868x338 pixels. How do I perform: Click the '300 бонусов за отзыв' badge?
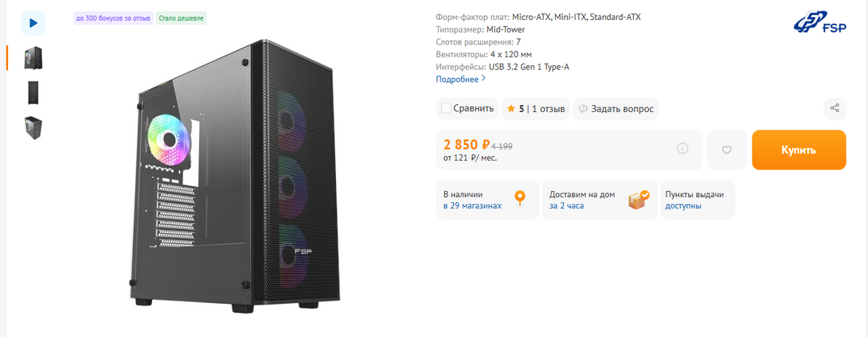pos(112,17)
